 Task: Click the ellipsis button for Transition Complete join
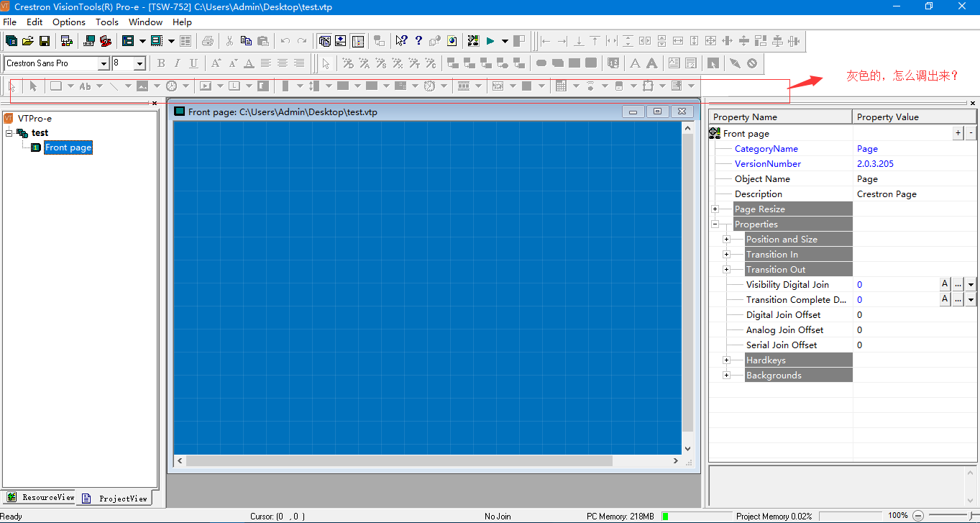click(x=958, y=300)
